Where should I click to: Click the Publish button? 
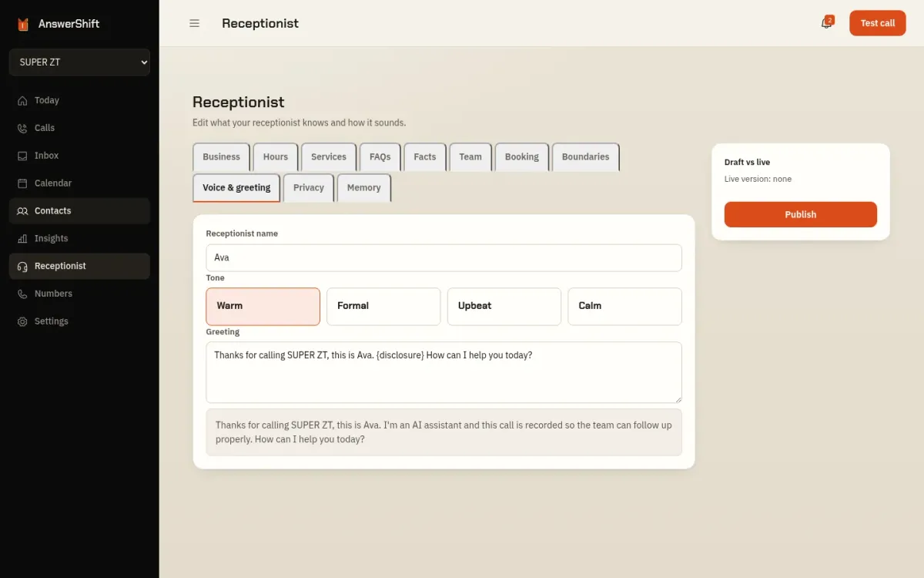(x=801, y=214)
